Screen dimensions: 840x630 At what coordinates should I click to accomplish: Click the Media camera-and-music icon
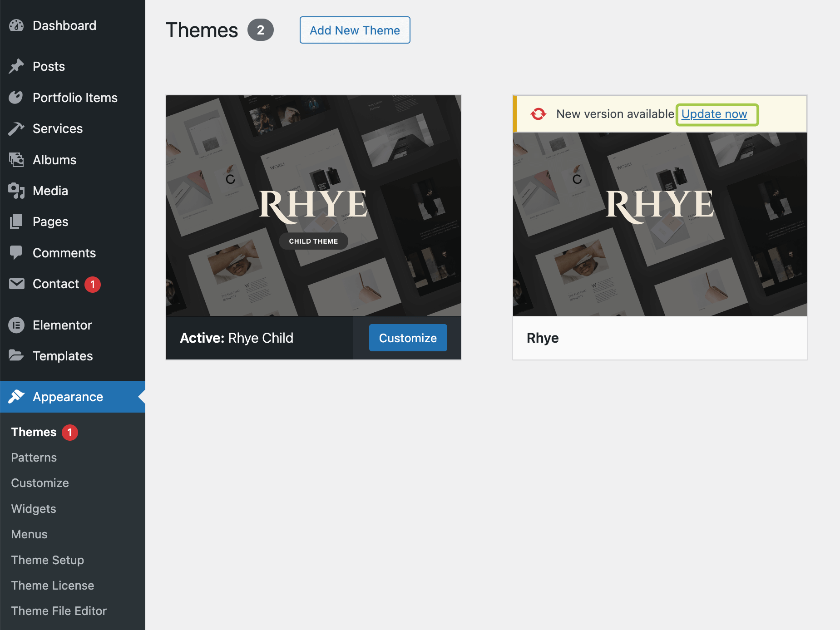click(x=16, y=191)
